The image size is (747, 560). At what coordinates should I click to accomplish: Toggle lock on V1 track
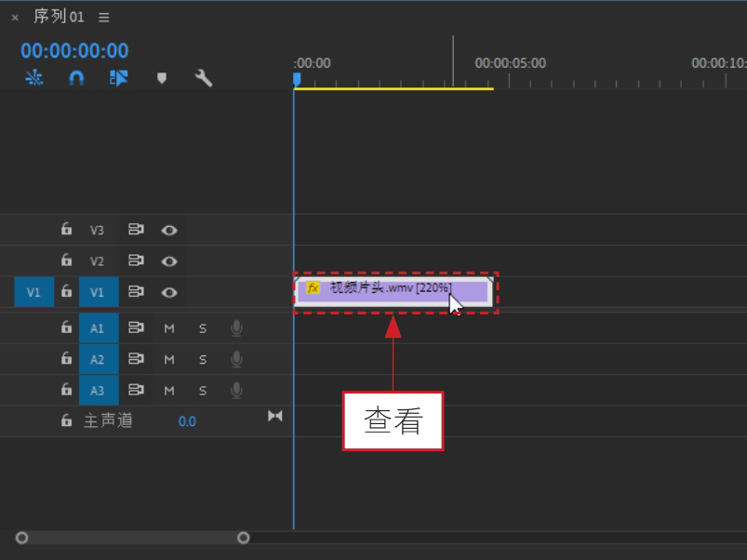click(x=66, y=291)
